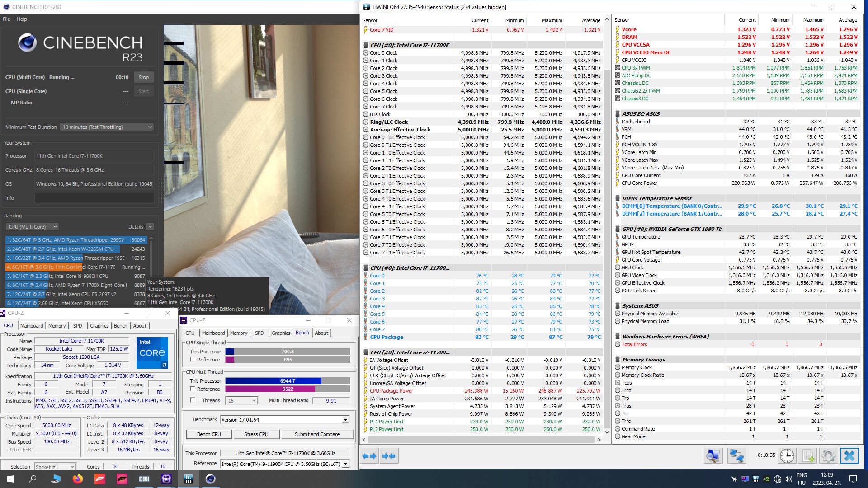Open Firefox from the taskbar
This screenshot has height=488, width=868.
coord(78,479)
